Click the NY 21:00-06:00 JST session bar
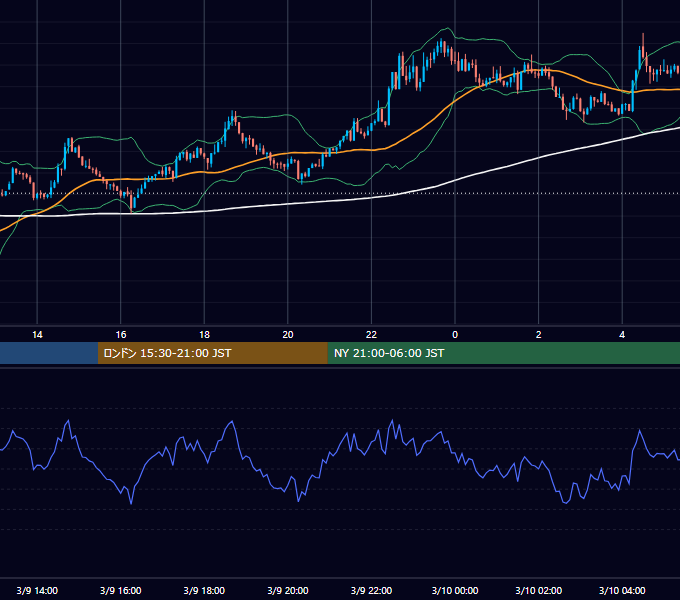The width and height of the screenshot is (680, 600). coord(503,353)
